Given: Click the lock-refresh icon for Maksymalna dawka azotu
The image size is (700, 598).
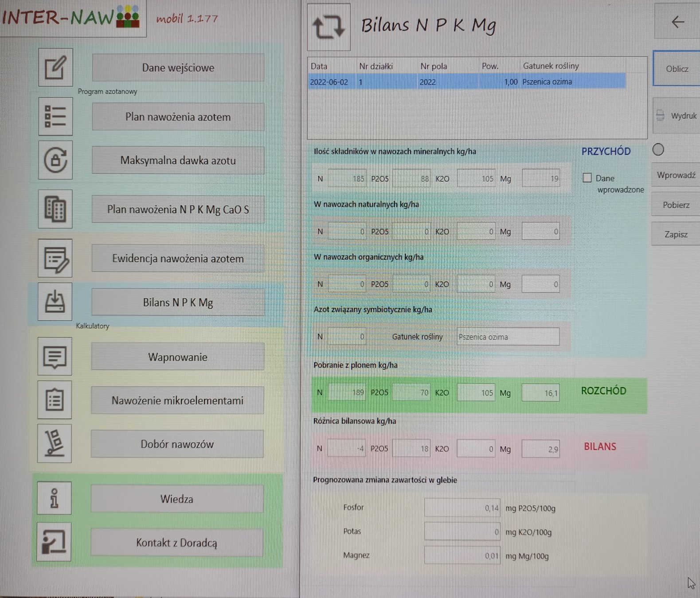Looking at the screenshot, I should (55, 160).
